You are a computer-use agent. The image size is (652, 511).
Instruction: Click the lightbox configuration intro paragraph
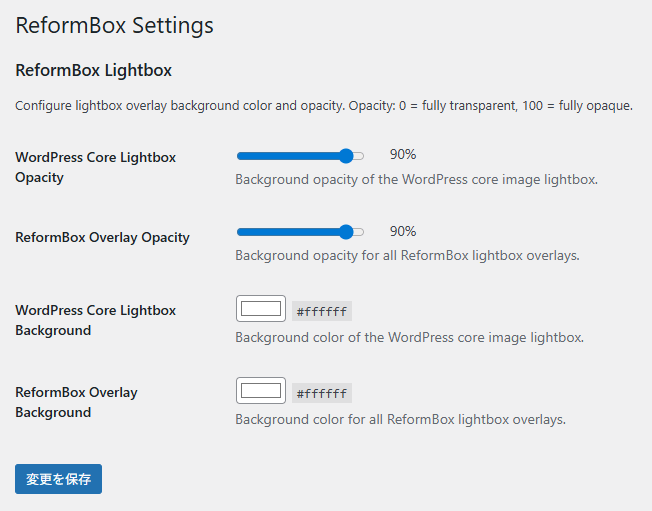click(324, 106)
